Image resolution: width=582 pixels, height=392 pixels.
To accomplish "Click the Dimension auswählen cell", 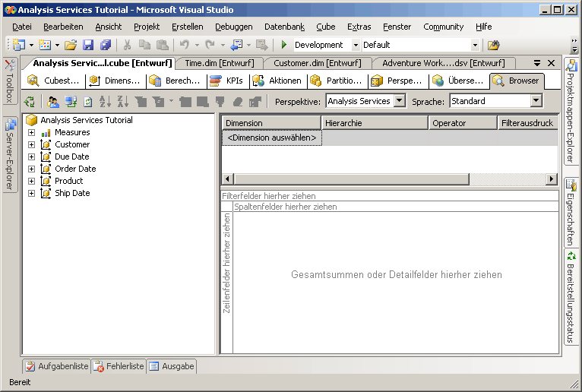I will (x=273, y=138).
